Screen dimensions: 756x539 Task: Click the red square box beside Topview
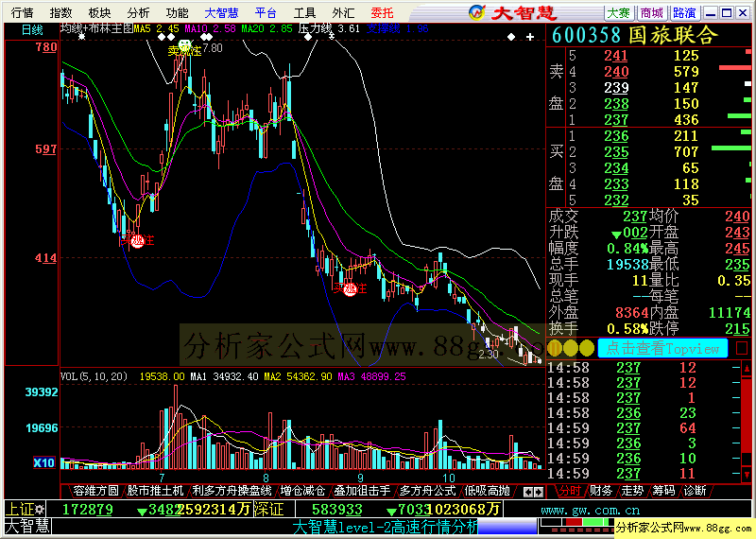(x=742, y=348)
